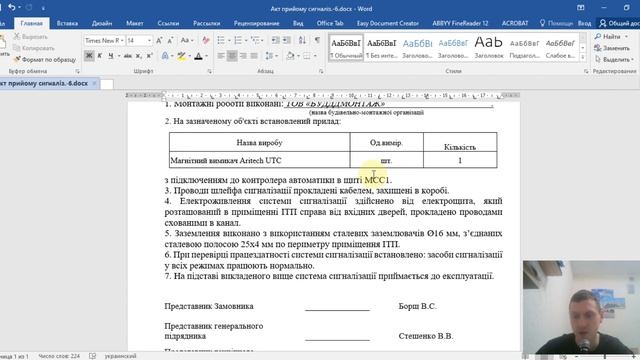Switch to the Рецензирование ribbon tab
The height and width of the screenshot is (360, 640).
[x=257, y=23]
